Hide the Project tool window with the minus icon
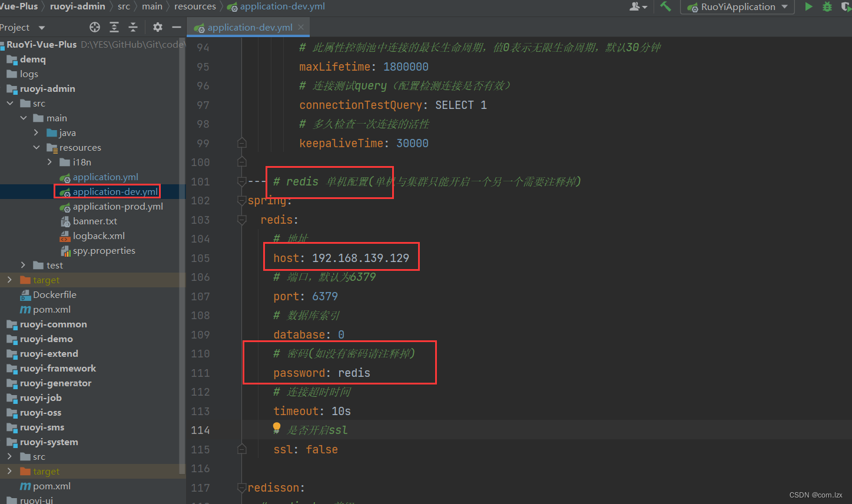The image size is (852, 504). pyautogui.click(x=177, y=27)
